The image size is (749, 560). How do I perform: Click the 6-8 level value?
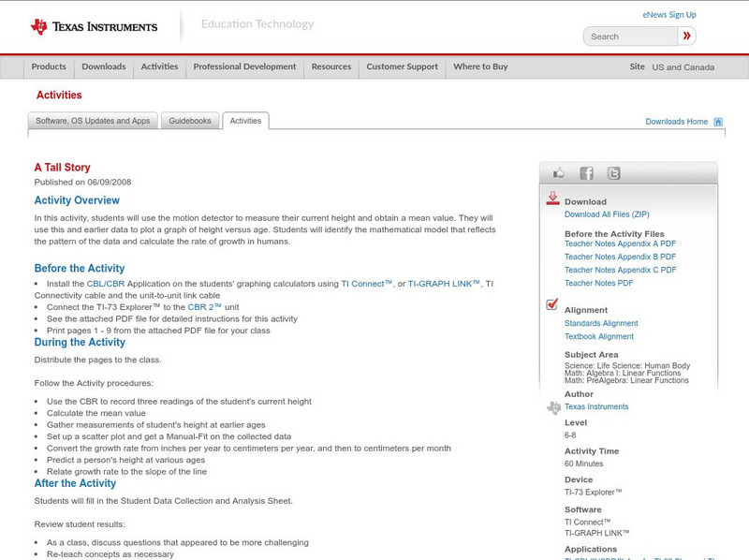[x=570, y=435]
